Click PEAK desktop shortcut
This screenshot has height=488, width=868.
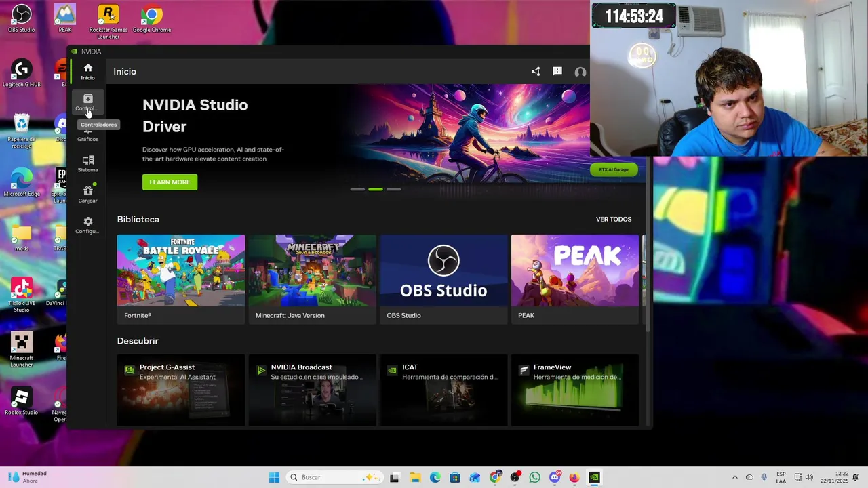(x=65, y=18)
